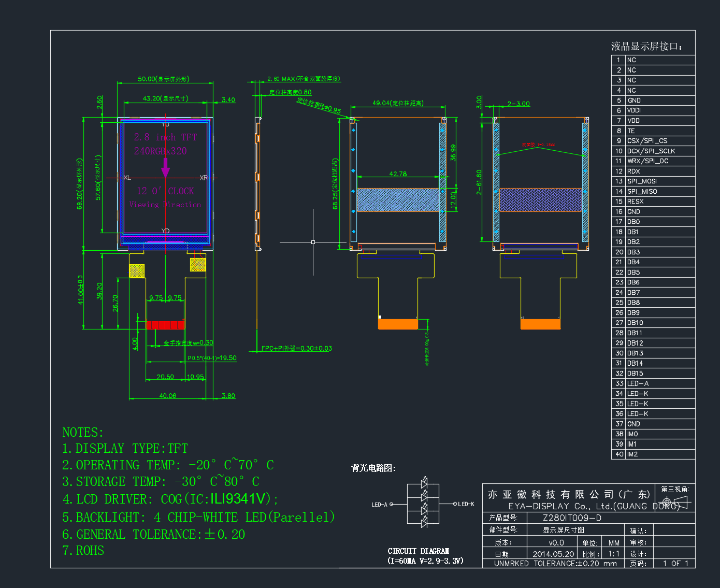
Task: Select the VDDI pin row
Action: [x=653, y=110]
